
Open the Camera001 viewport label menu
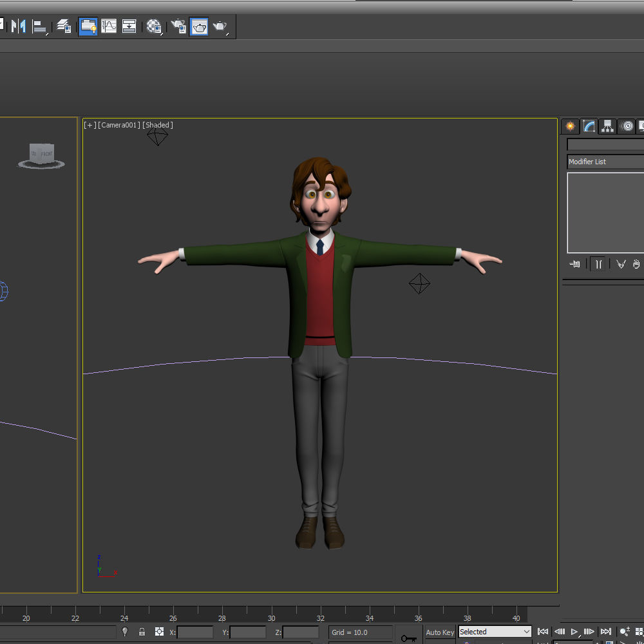119,125
